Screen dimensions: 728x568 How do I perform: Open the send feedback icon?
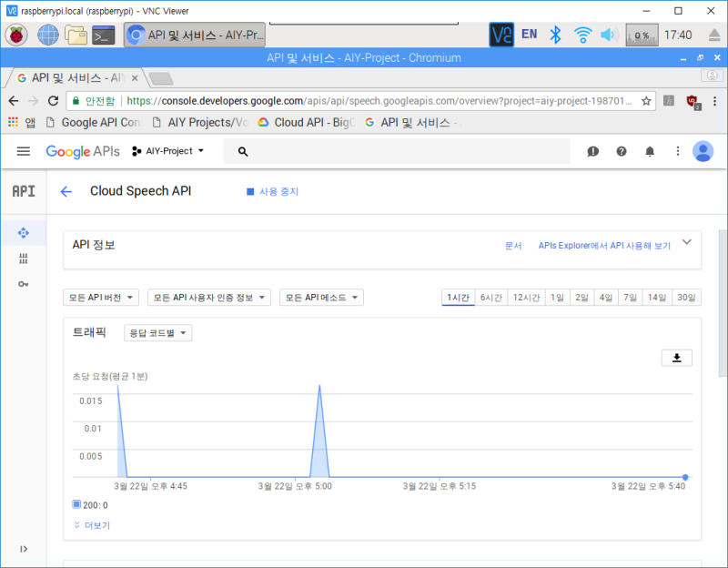point(593,151)
